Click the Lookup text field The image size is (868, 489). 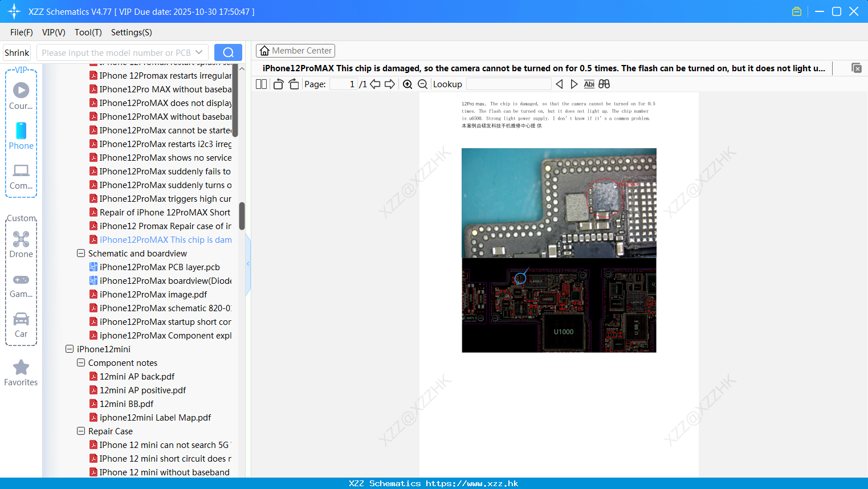pos(509,84)
